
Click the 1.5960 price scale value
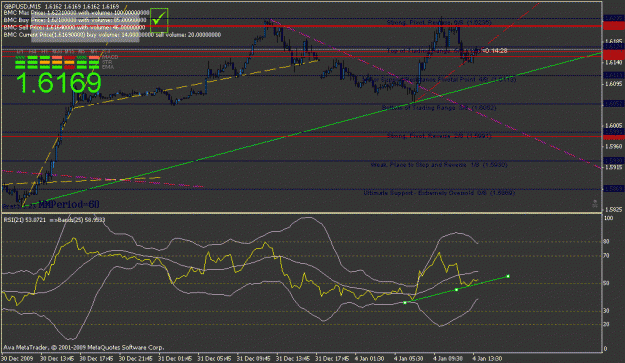614,147
